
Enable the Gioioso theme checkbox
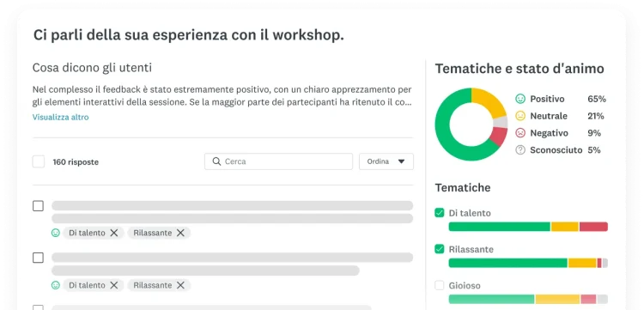click(x=440, y=285)
